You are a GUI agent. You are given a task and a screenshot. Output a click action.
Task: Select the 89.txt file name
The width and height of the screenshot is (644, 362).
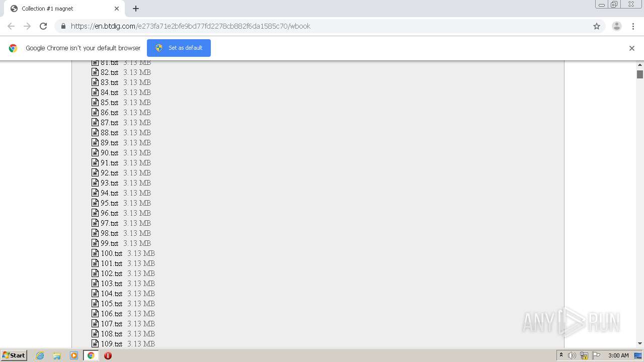tap(109, 143)
